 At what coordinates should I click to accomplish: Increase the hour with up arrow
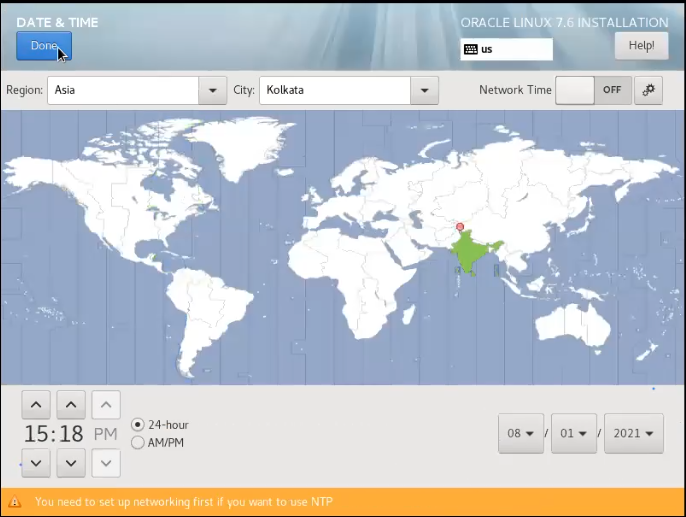36,405
